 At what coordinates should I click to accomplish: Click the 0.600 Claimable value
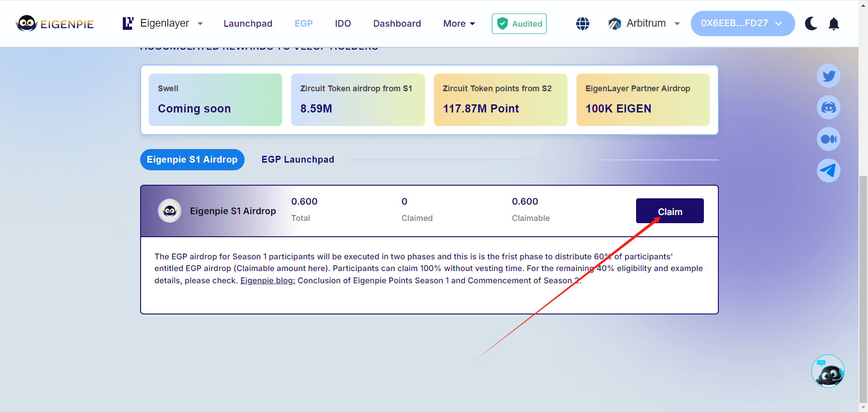coord(525,201)
